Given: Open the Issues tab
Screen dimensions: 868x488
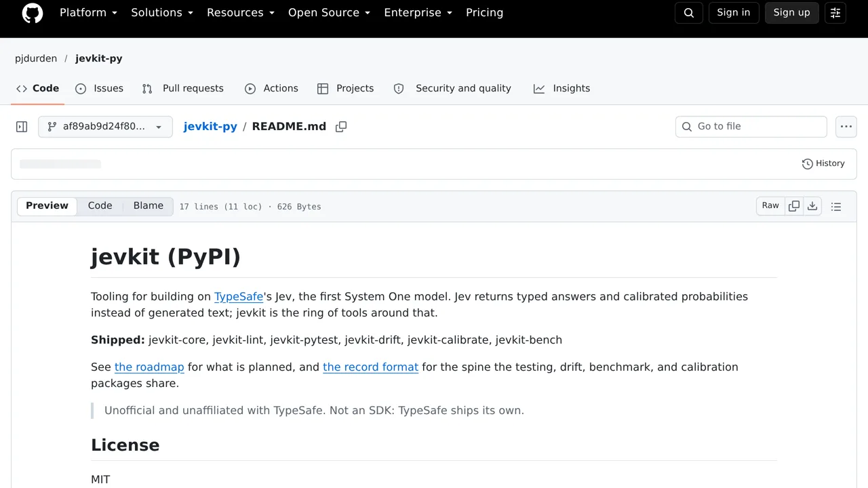Looking at the screenshot, I should point(100,89).
